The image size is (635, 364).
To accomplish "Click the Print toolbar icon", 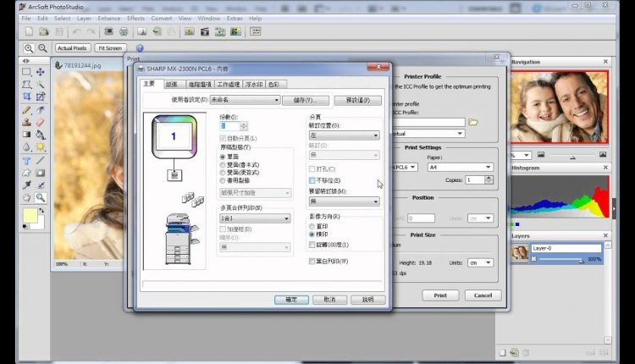I will 124,31.
